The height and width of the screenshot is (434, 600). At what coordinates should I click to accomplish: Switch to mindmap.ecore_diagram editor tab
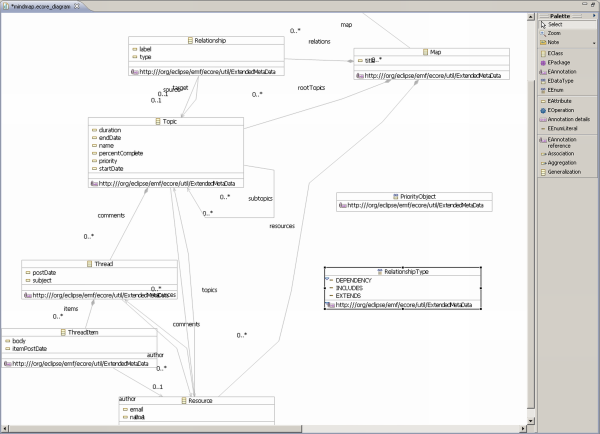click(x=40, y=6)
